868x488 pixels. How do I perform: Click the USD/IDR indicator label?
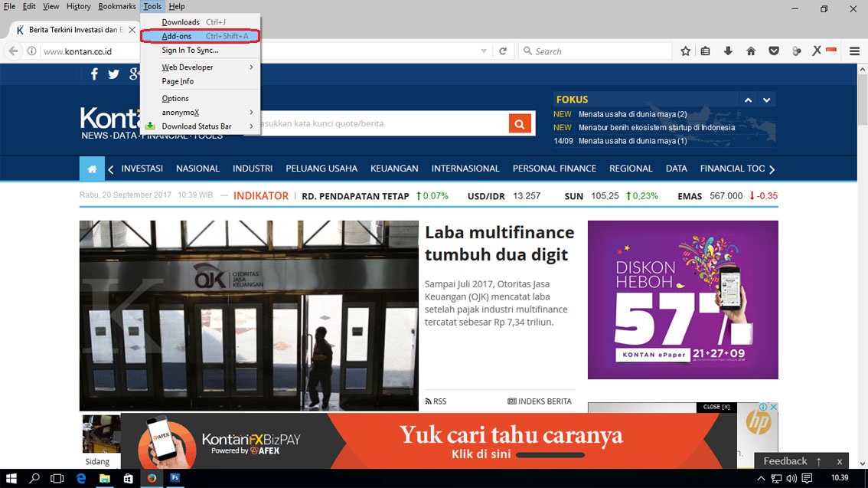486,196
